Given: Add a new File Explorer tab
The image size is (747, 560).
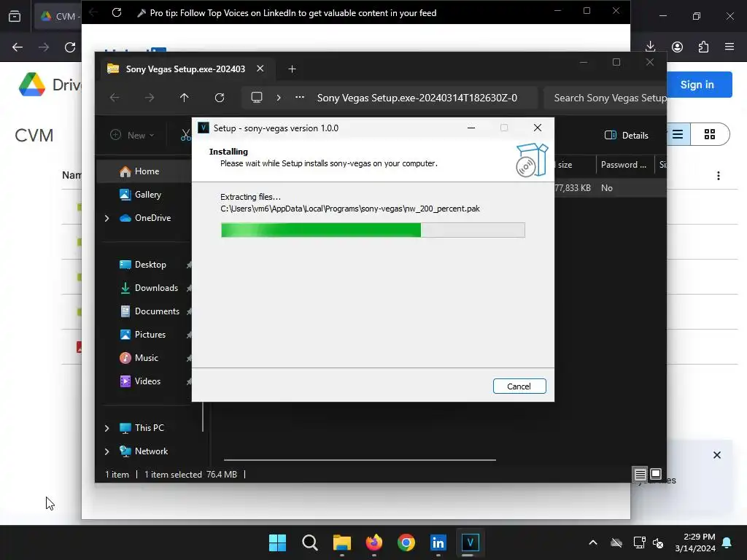Looking at the screenshot, I should pos(292,69).
